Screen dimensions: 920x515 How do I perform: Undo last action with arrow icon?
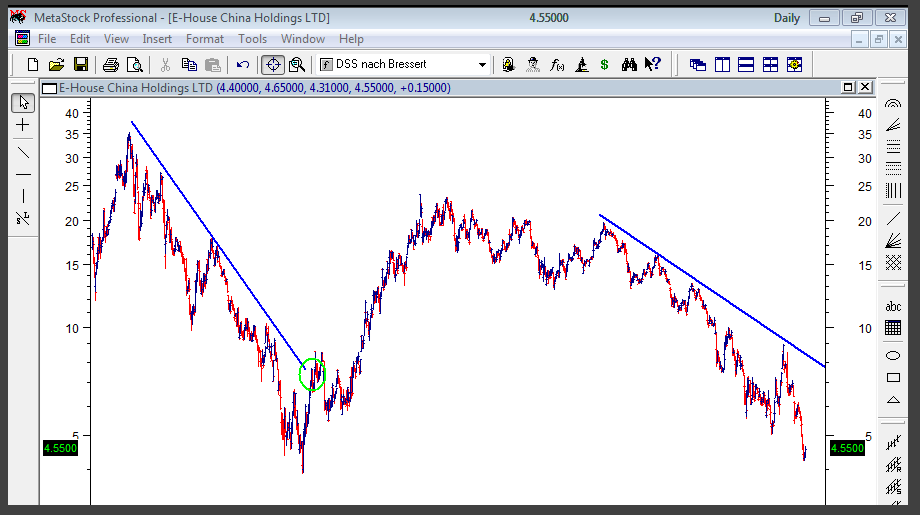coord(243,65)
